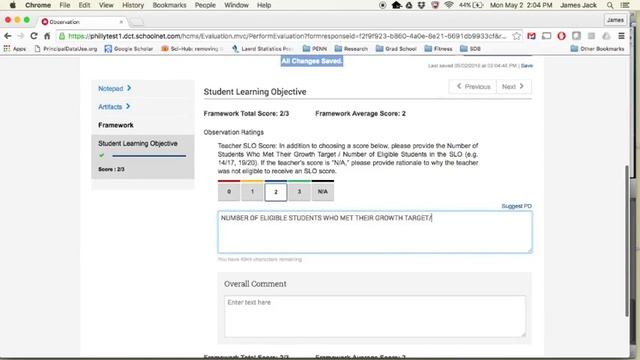Open the Laerd Statistics bookmark
The image size is (640, 360).
pos(262,49)
